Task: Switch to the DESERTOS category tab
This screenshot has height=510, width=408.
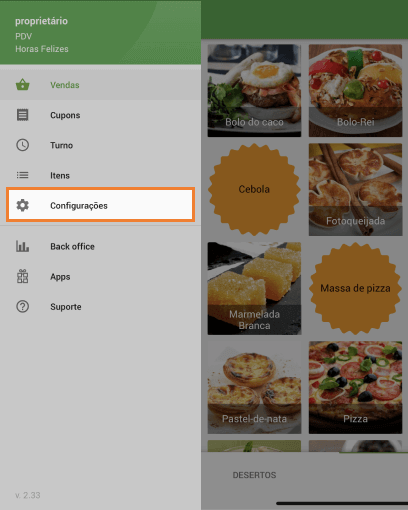Action: pos(254,475)
